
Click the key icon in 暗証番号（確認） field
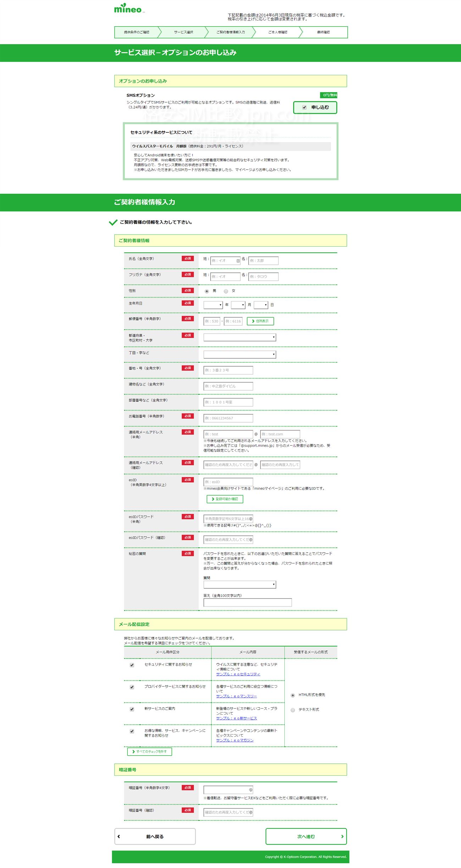pos(251,812)
